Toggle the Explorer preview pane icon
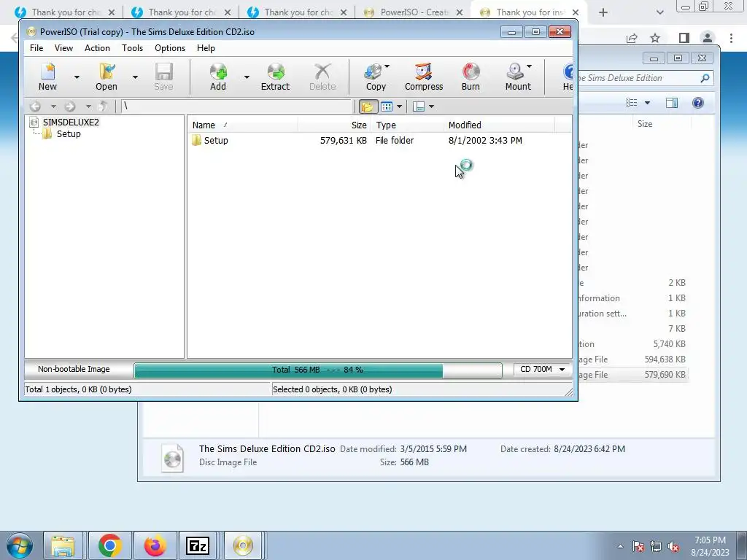 click(x=672, y=103)
